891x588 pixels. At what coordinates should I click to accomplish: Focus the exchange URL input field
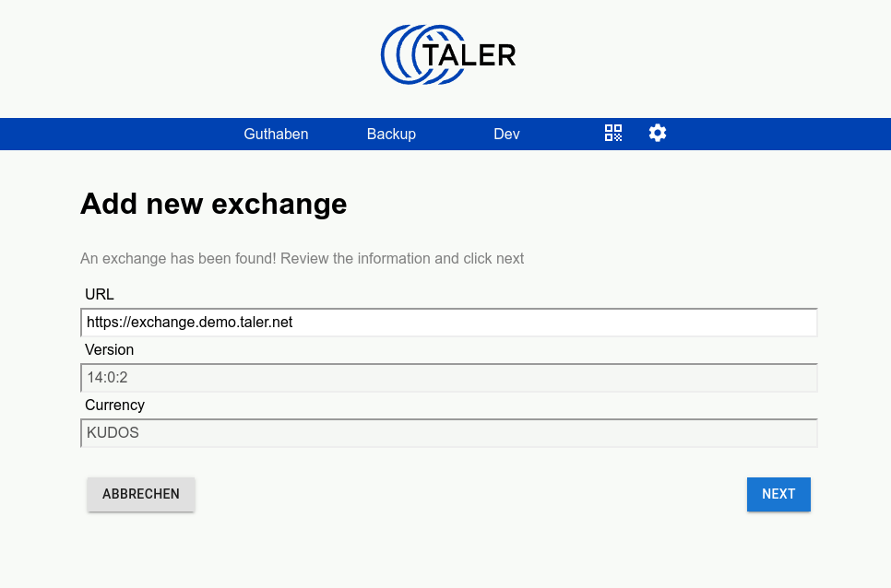448,323
